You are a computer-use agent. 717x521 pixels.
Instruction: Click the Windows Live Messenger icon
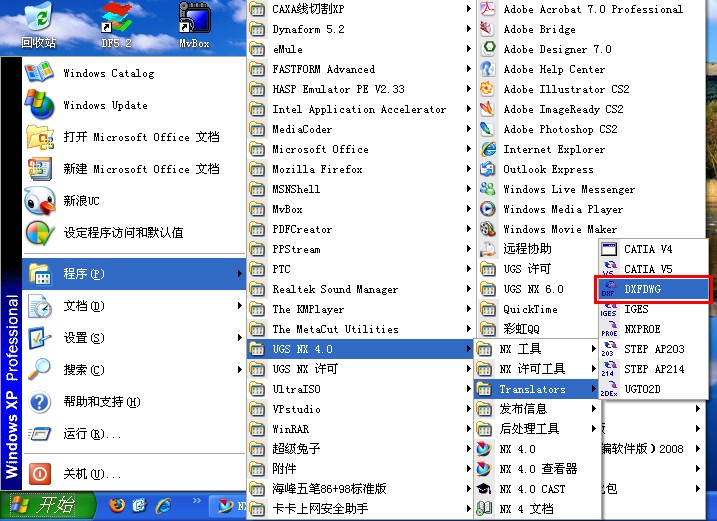(x=487, y=189)
